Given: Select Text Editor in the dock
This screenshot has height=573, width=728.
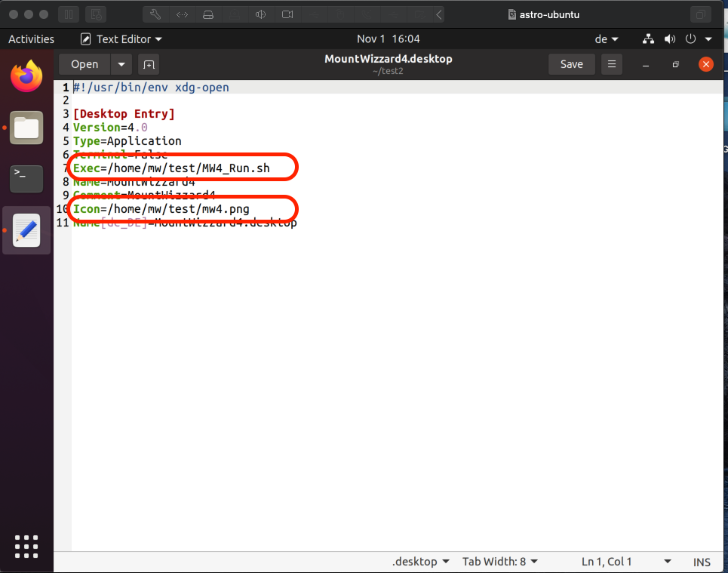Looking at the screenshot, I should [26, 230].
